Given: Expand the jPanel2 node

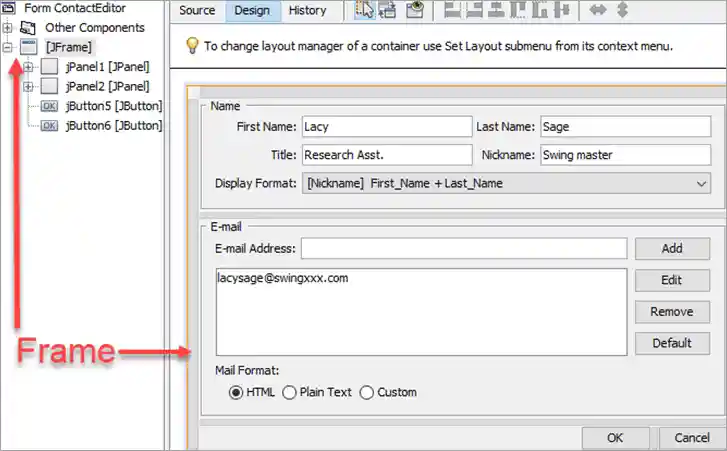Looking at the screenshot, I should coord(28,86).
